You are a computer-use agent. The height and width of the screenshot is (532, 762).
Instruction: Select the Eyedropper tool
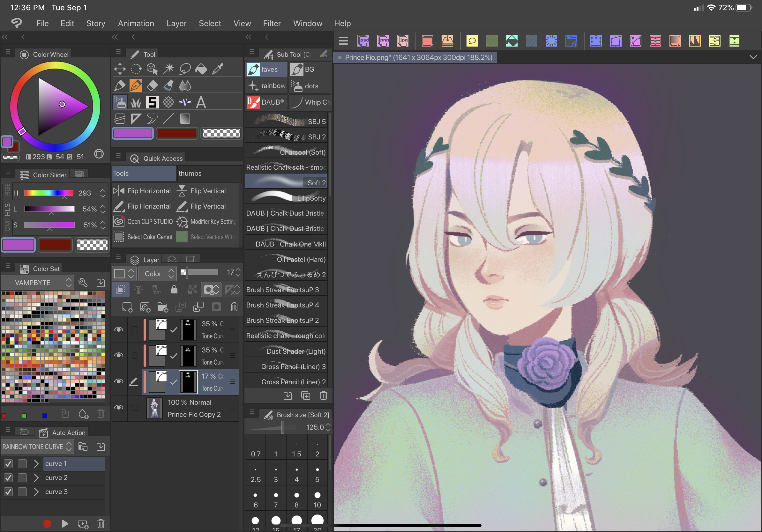coord(218,69)
